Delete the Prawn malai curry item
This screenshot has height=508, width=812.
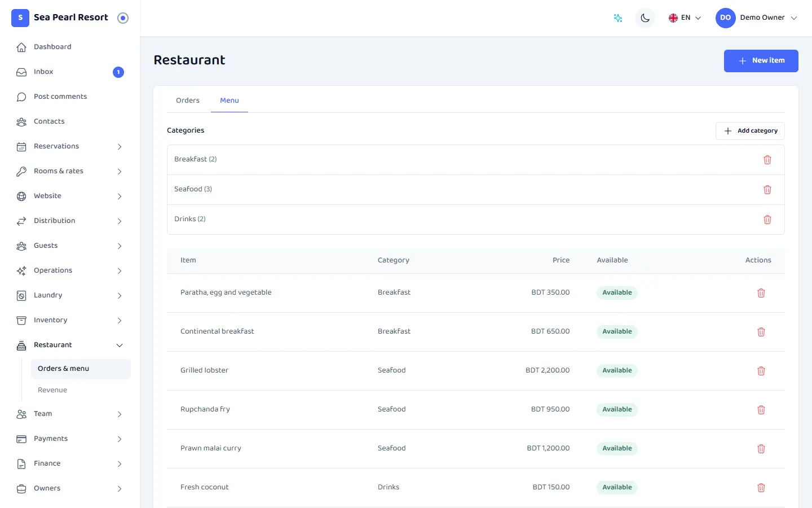point(761,449)
